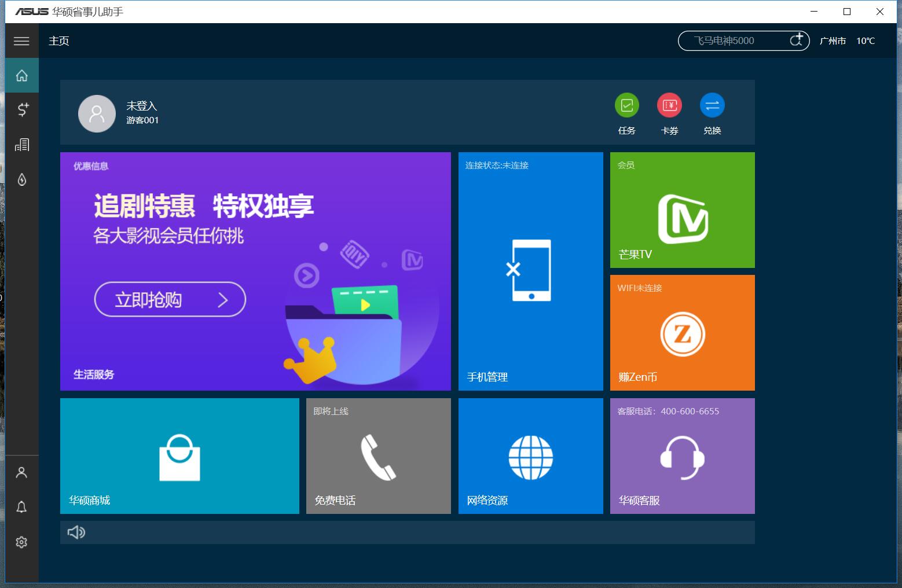Click the search icon in search box
Screen dimensions: 902x588
pos(797,40)
